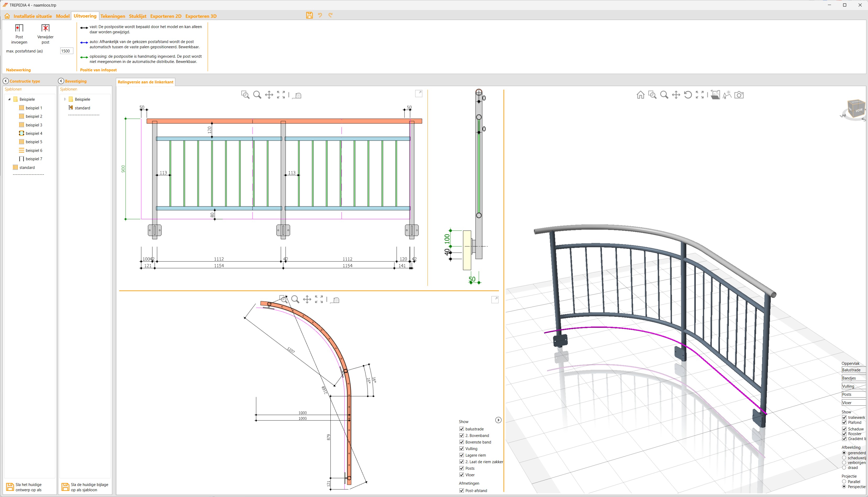Image resolution: width=868 pixels, height=497 pixels.
Task: Expand the Beispiele folder under Bevestiging
Action: click(65, 99)
